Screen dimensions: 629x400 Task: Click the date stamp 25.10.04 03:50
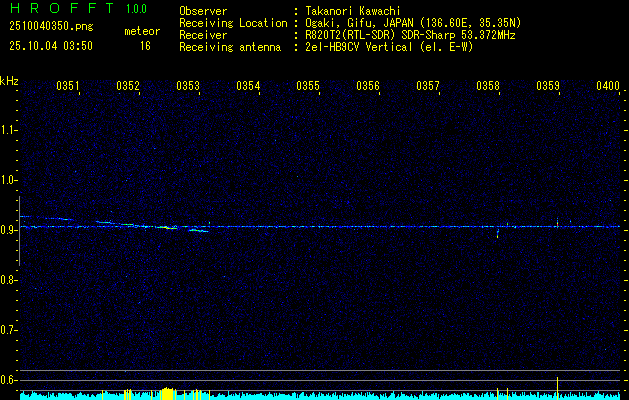(51, 46)
